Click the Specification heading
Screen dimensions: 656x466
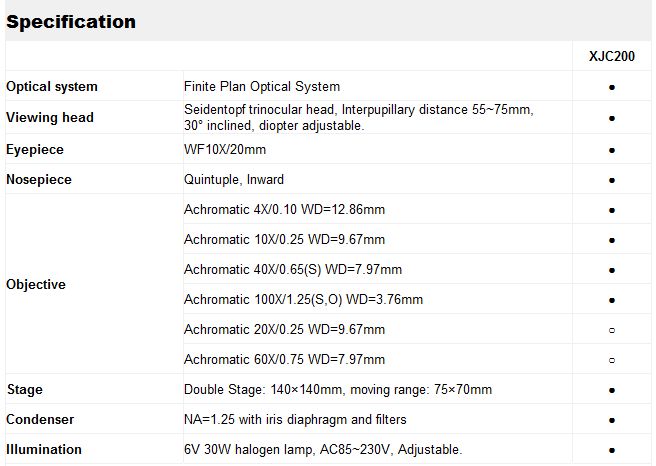tap(71, 22)
